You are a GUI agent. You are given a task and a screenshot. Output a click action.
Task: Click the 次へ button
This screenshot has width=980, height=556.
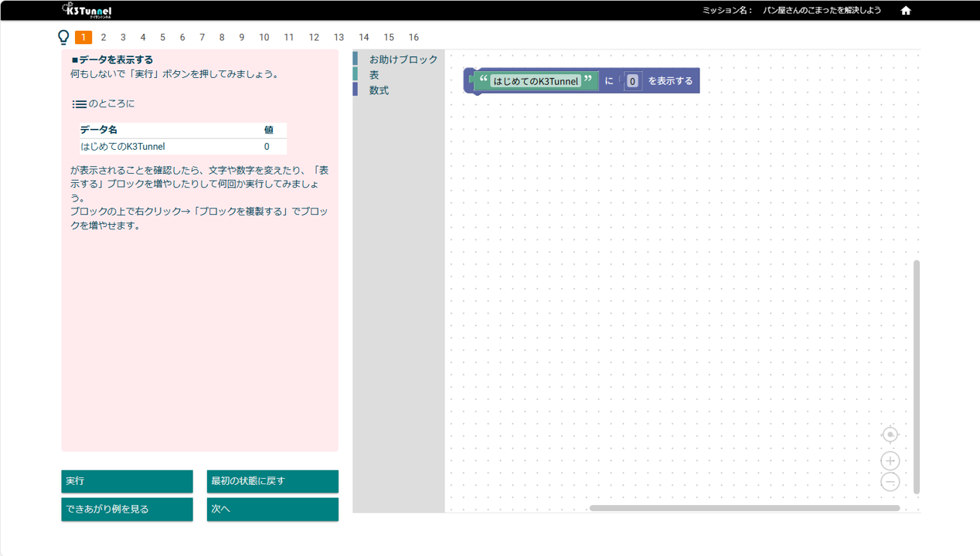pyautogui.click(x=272, y=509)
